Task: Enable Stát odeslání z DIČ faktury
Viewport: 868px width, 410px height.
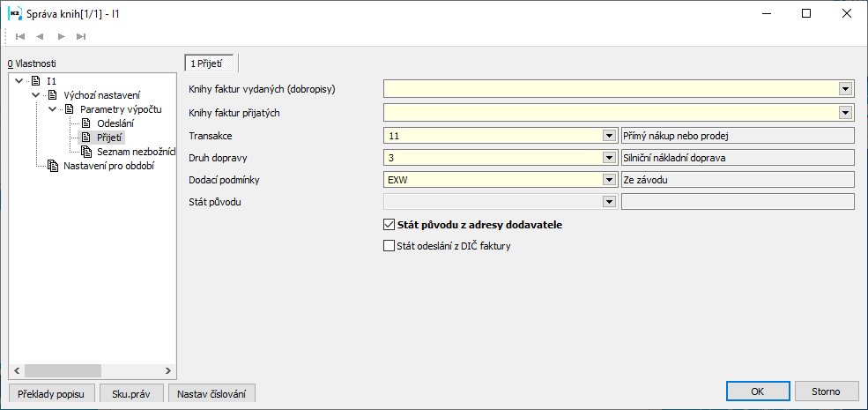Action: tap(389, 247)
